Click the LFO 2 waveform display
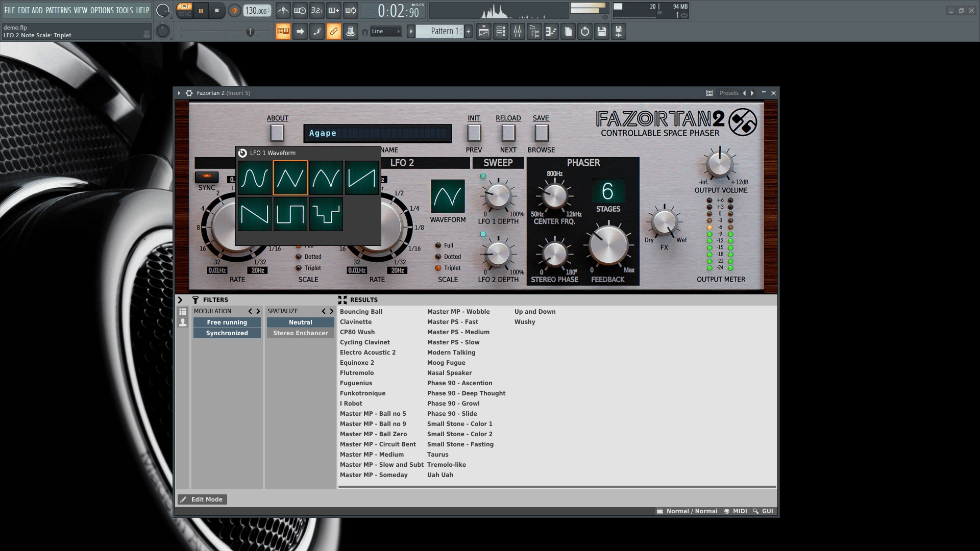980x551 pixels. 448,196
